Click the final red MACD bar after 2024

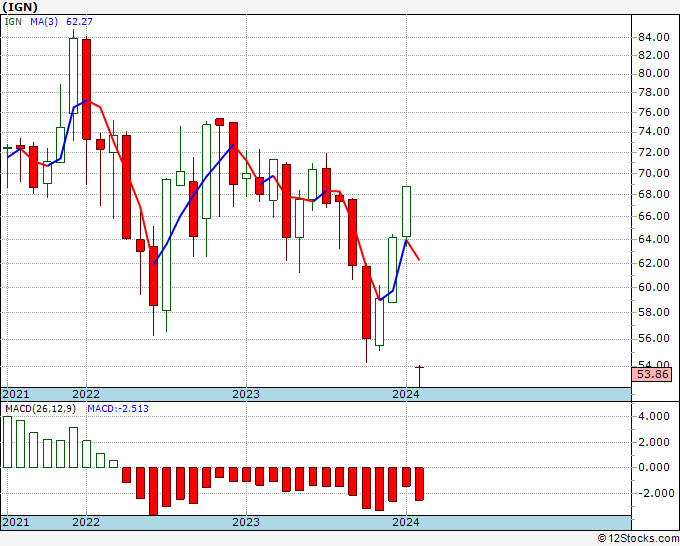click(419, 484)
